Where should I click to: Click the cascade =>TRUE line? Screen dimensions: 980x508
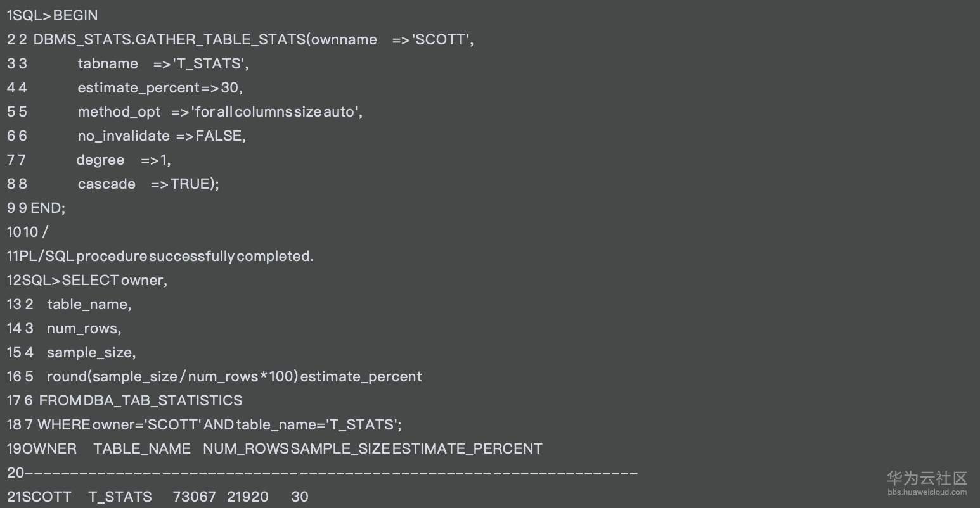[148, 184]
